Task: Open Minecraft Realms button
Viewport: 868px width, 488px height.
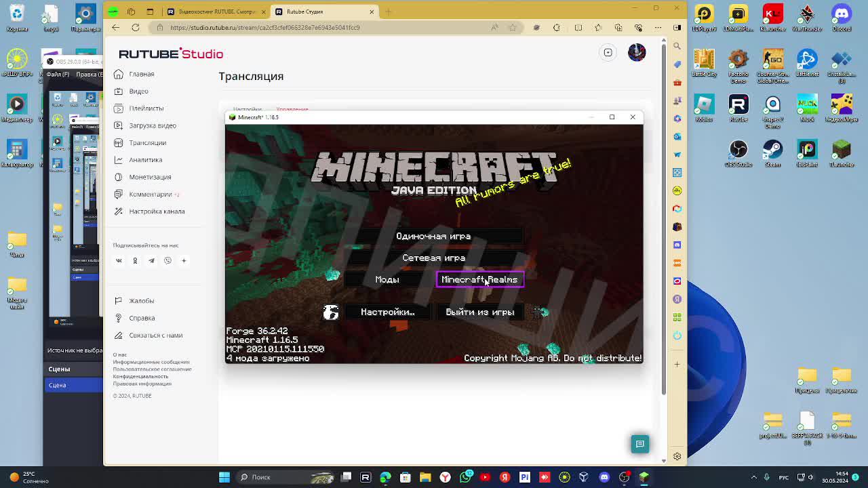Action: click(479, 279)
